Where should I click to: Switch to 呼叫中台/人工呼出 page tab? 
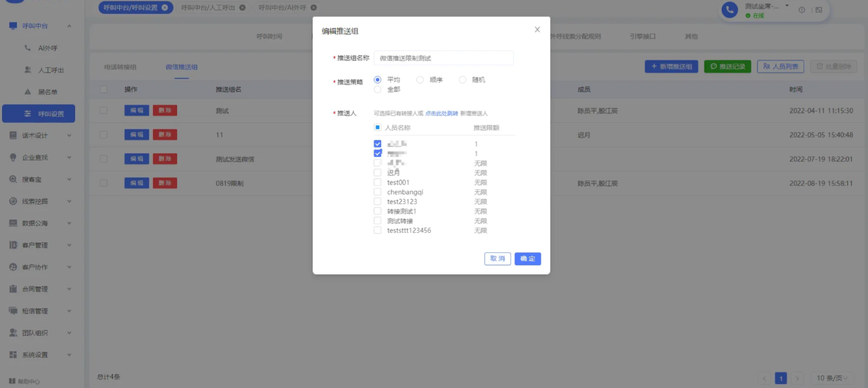click(209, 7)
